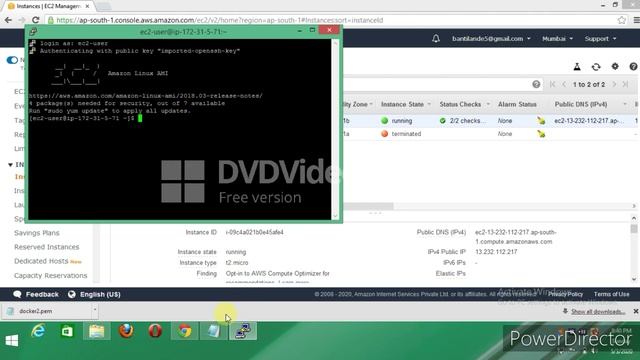Go to last page of instances
This screenshot has width=640, height=360.
tap(625, 84)
